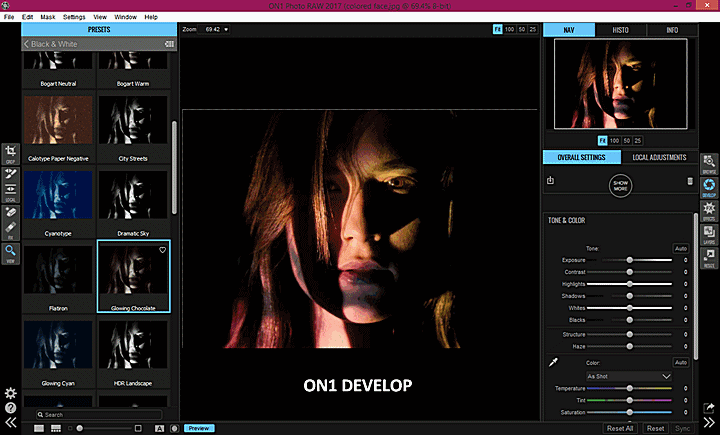Open the Layers module
This screenshot has width=720, height=435.
(709, 234)
